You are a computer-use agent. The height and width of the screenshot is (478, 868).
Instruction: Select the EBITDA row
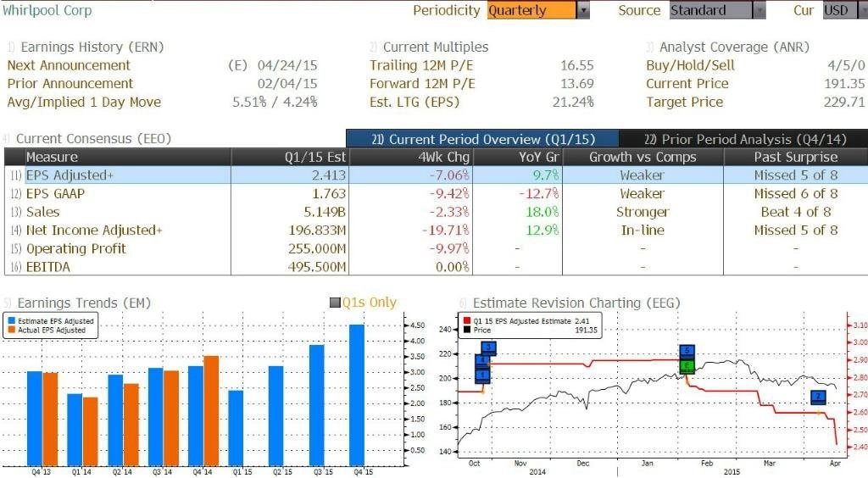pos(437,267)
